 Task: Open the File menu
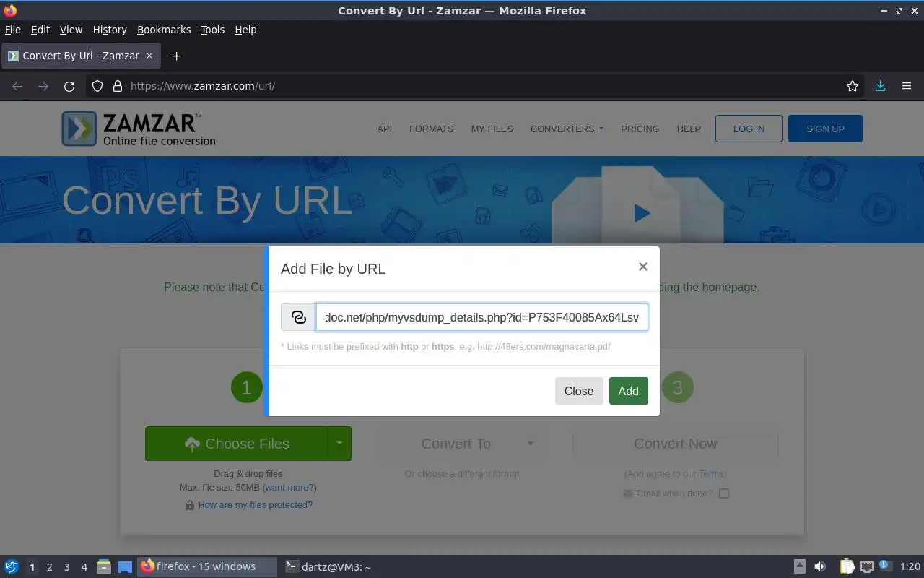coord(13,30)
